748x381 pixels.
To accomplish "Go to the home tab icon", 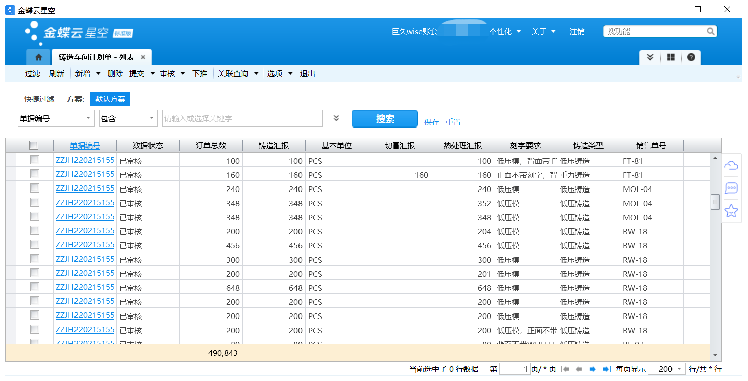I will (x=39, y=57).
